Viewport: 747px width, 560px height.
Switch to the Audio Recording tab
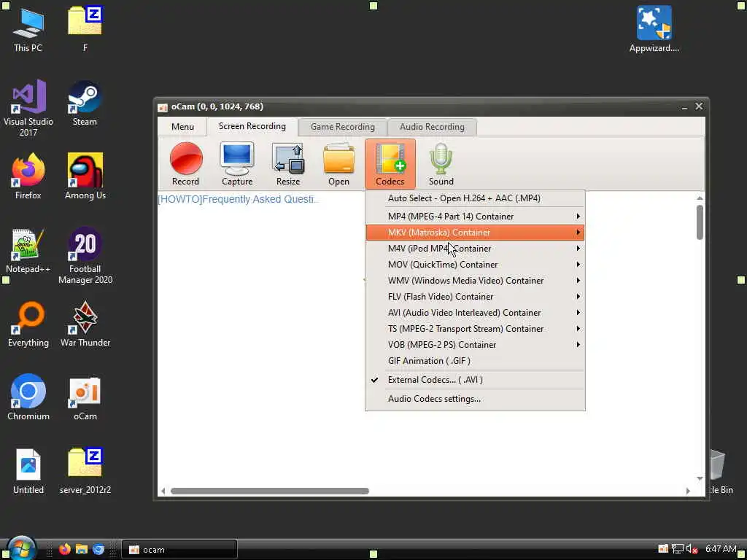(x=432, y=127)
